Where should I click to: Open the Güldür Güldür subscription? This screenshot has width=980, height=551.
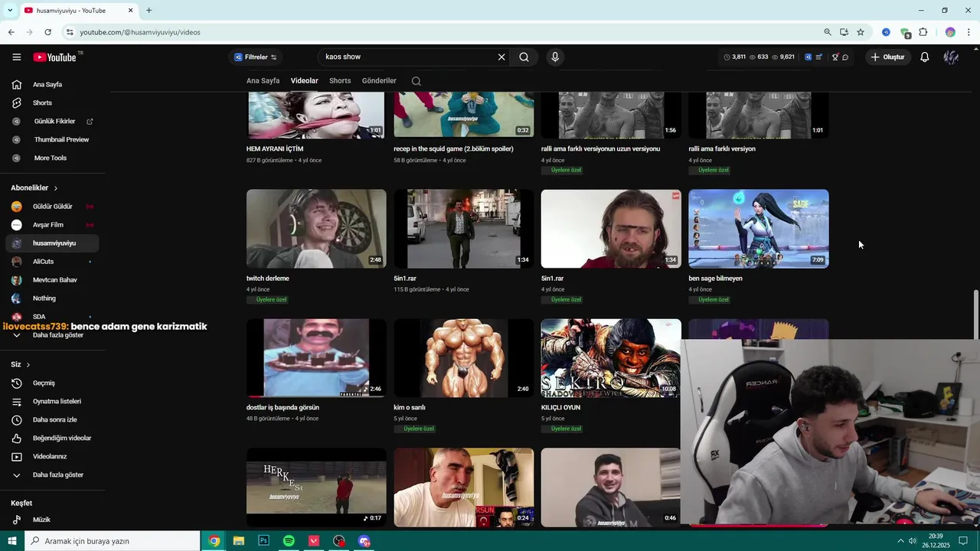(x=51, y=207)
